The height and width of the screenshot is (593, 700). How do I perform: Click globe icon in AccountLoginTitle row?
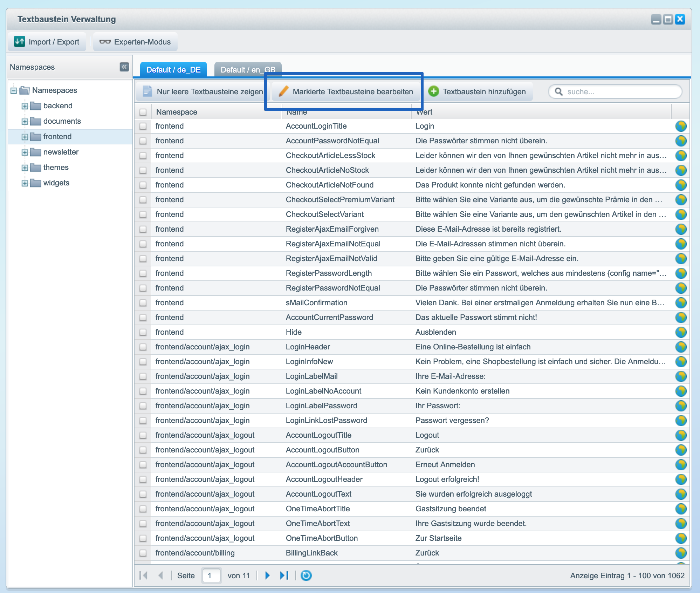[x=681, y=126]
